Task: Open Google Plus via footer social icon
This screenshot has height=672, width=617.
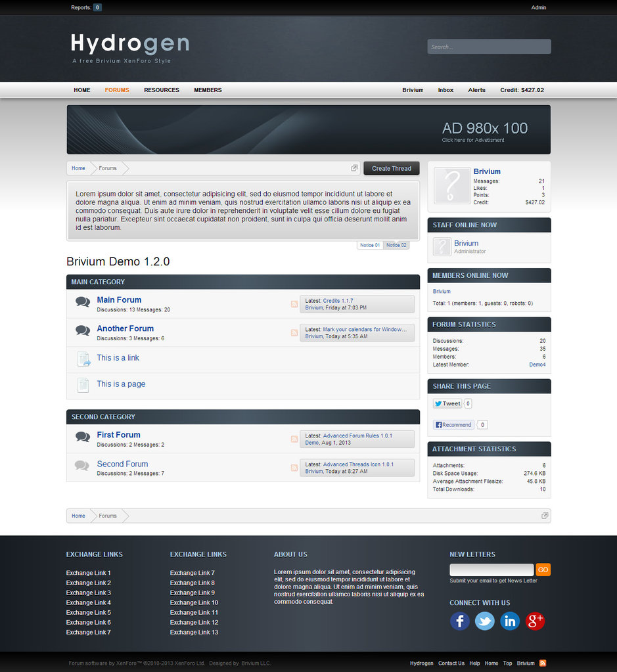Action: click(x=535, y=621)
